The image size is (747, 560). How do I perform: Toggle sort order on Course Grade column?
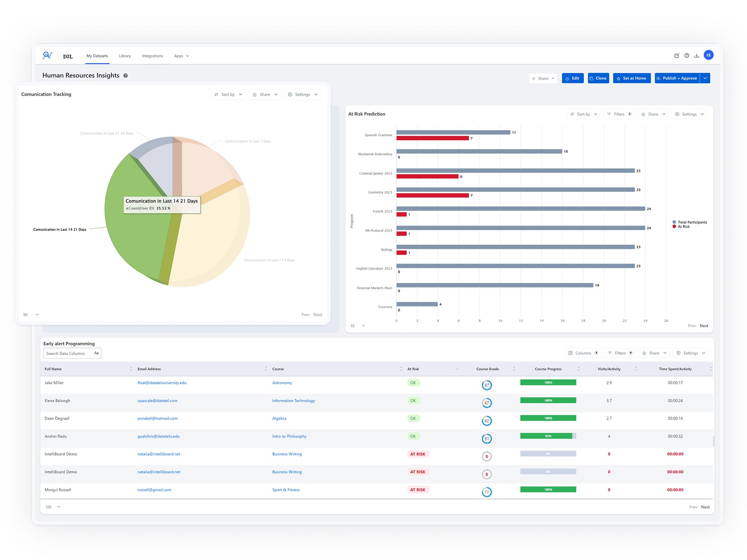pos(514,369)
